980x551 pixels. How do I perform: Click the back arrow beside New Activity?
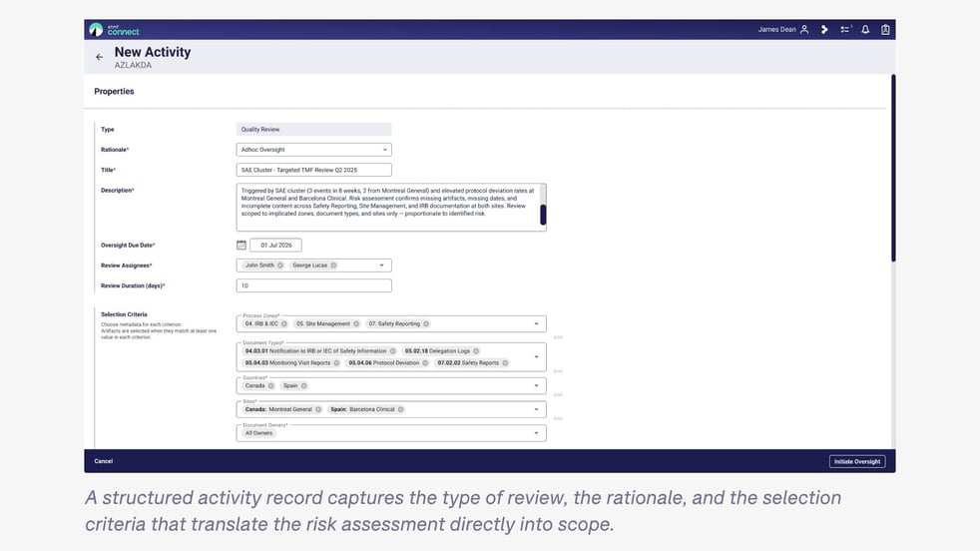99,57
